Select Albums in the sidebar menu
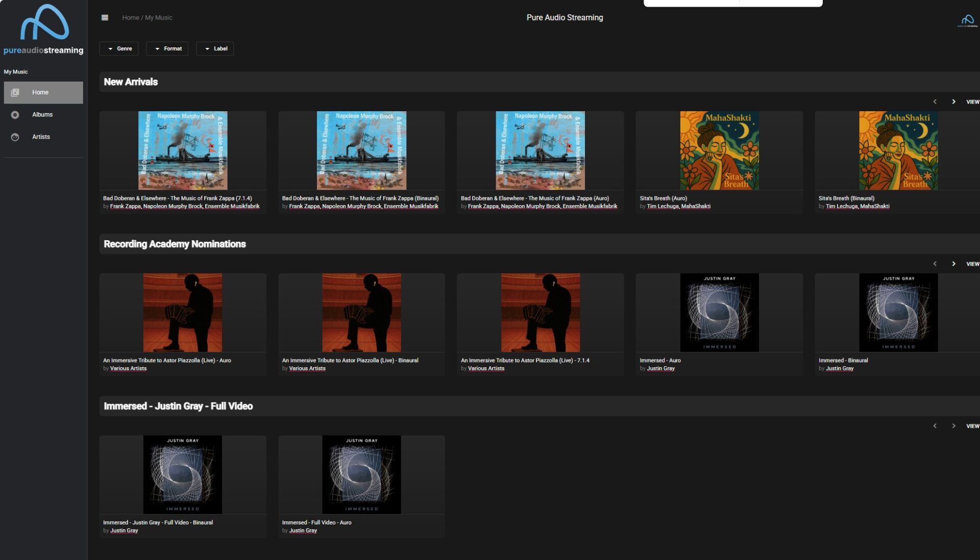This screenshot has width=980, height=560. coord(42,115)
